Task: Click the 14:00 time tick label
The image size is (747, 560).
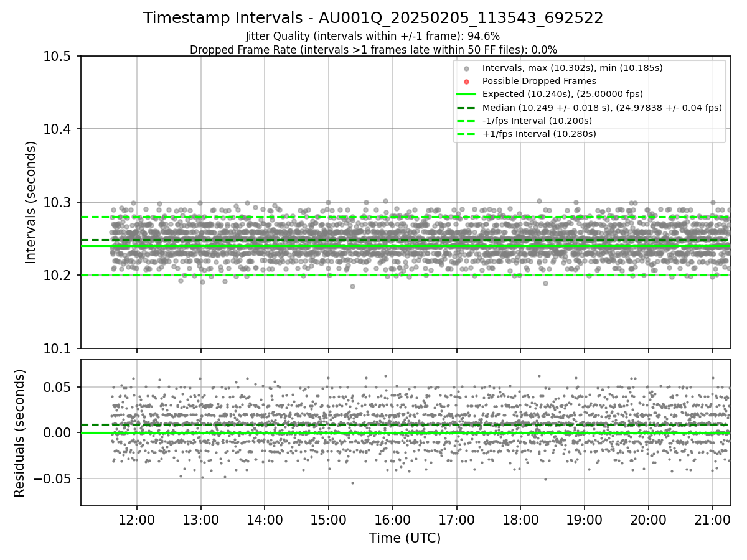Action: coord(265,519)
